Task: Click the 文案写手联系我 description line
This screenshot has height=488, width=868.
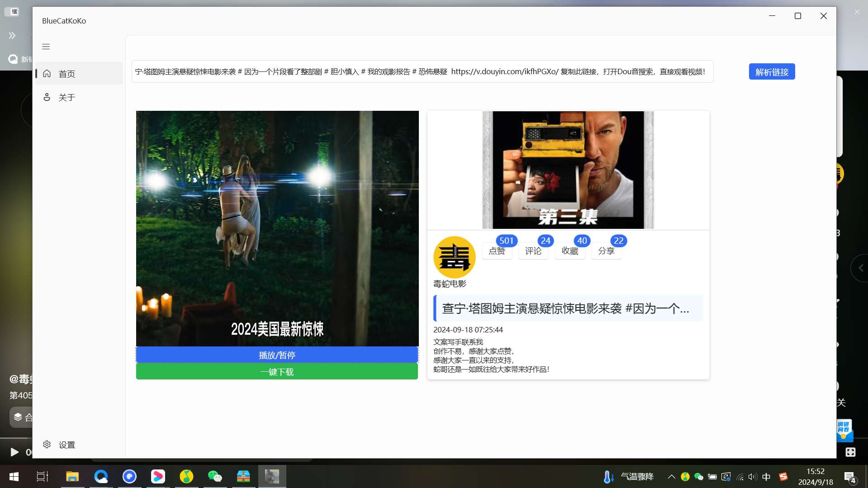Action: tap(458, 342)
